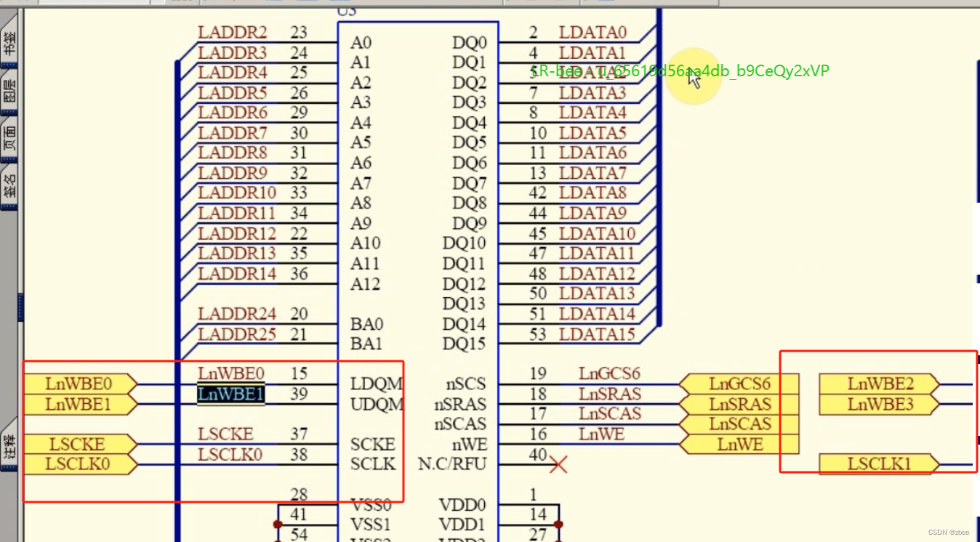
Task: Click the LDQM pin name
Action: (377, 384)
